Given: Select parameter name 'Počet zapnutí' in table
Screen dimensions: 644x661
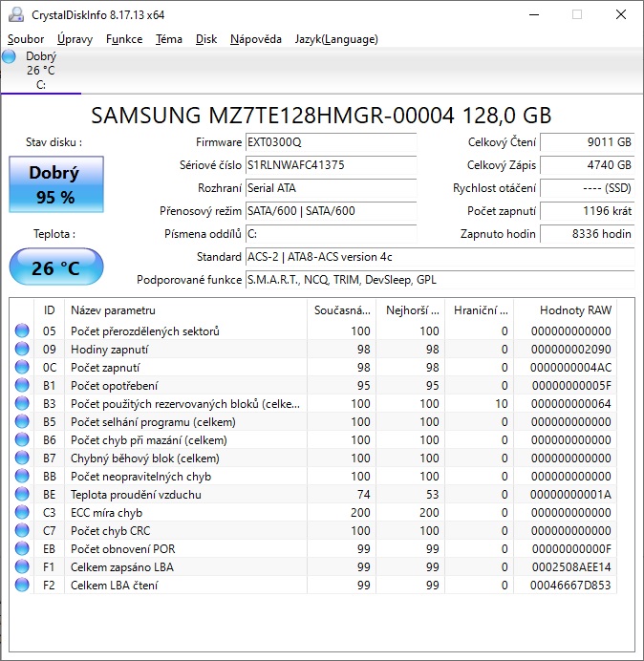Looking at the screenshot, I should coord(105,368).
